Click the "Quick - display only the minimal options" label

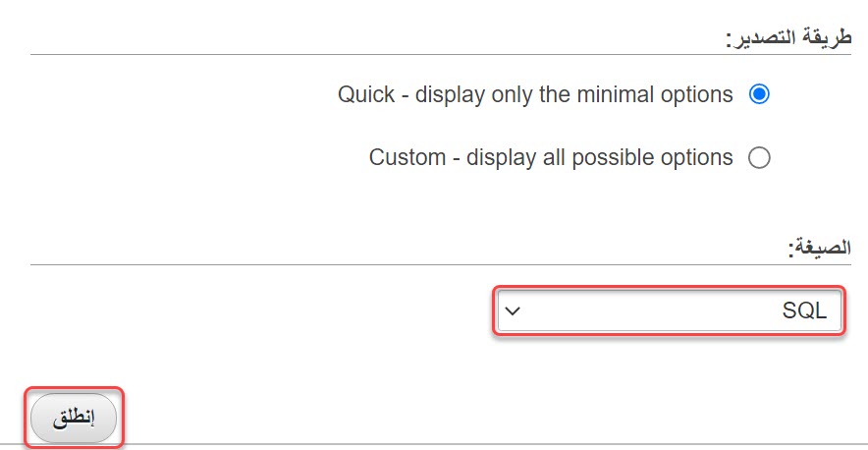coord(535,95)
